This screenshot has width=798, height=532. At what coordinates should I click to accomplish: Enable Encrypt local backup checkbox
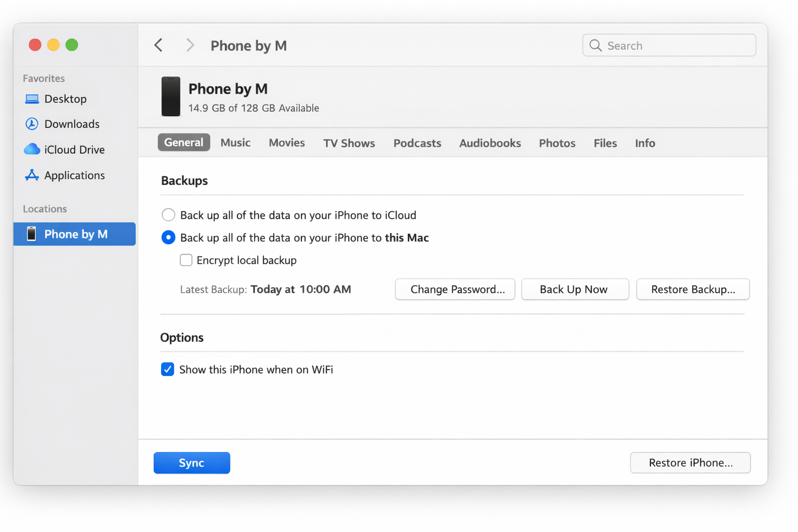186,260
